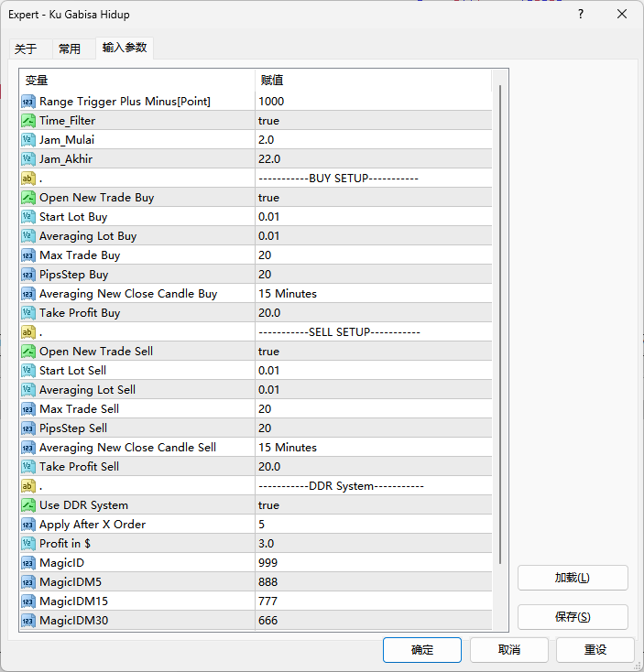
Task: Click the string icon beside BUY SETUP row
Action: (x=28, y=179)
